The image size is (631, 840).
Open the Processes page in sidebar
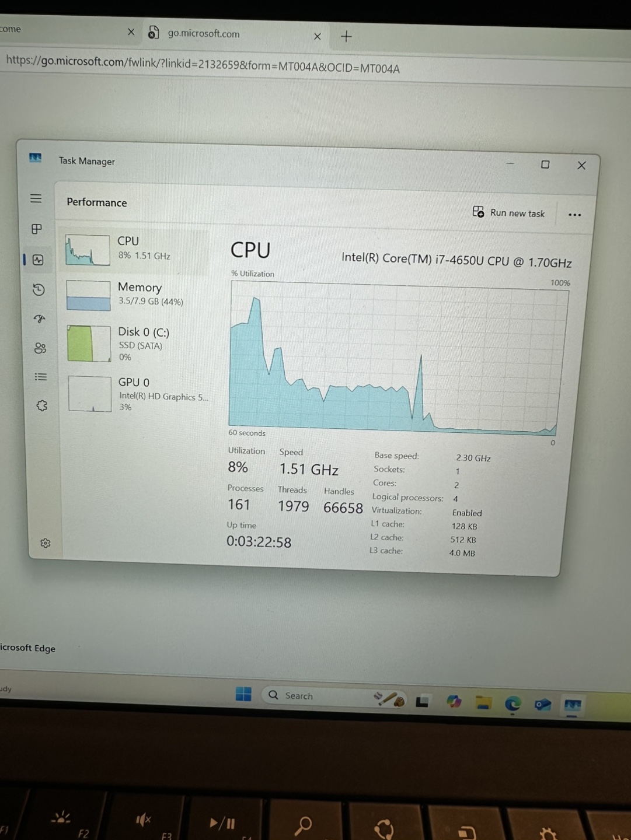pos(37,229)
